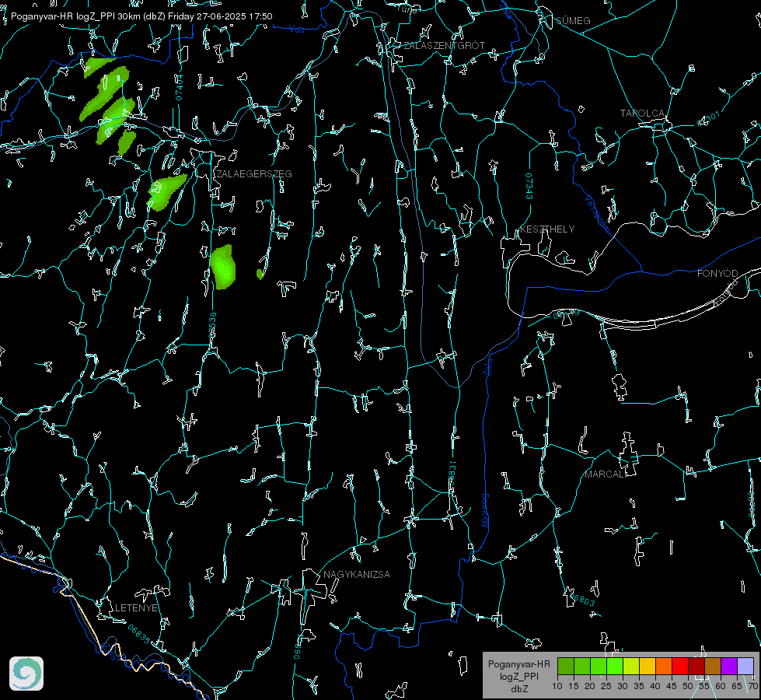This screenshot has width=761, height=700.
Task: Select the ZALAEGERSZEG city label
Action: tap(254, 174)
